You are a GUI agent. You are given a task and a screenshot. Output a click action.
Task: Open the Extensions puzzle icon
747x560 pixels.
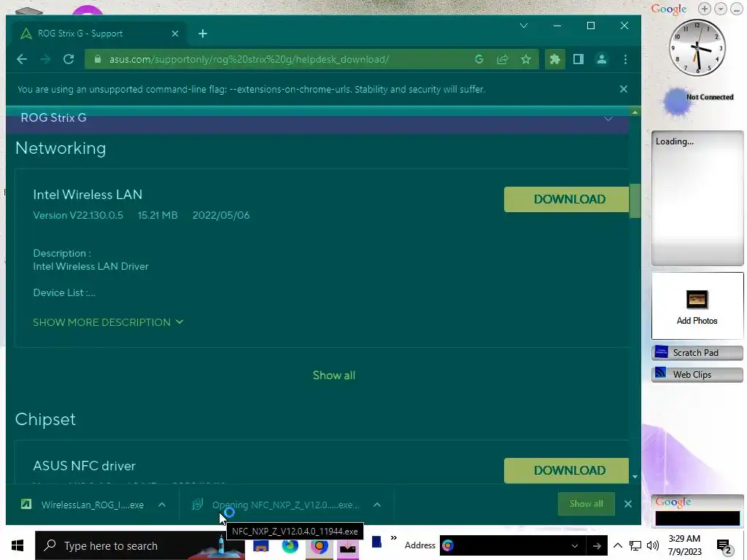[x=555, y=59]
